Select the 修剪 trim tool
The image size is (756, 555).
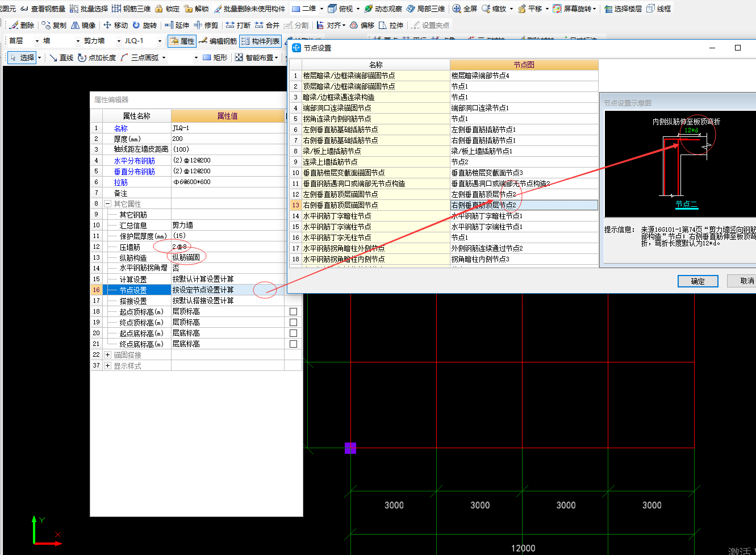(206, 25)
